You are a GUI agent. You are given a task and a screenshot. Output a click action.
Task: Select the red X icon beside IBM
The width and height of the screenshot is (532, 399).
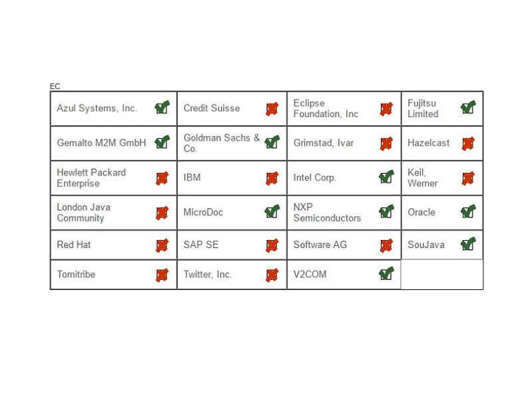coord(272,178)
